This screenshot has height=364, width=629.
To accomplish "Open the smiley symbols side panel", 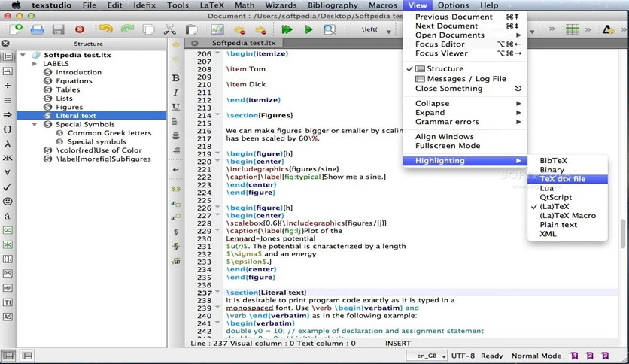I will 8,202.
